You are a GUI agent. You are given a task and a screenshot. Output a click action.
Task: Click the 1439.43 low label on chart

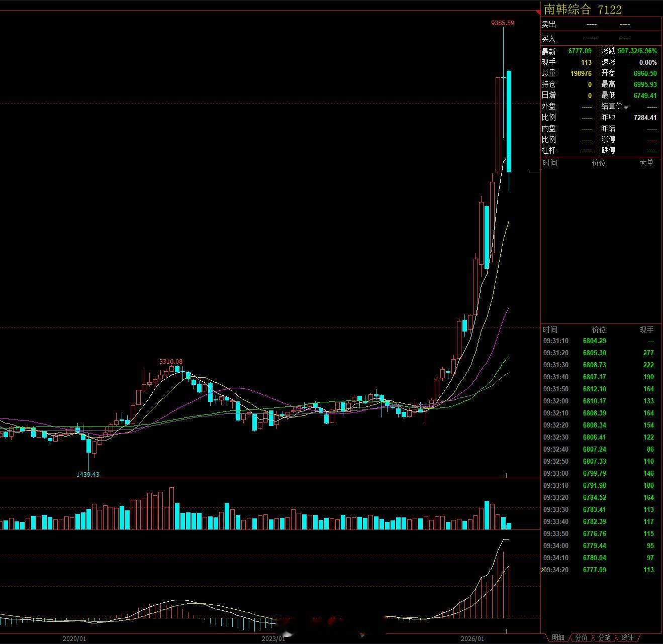pyautogui.click(x=88, y=474)
